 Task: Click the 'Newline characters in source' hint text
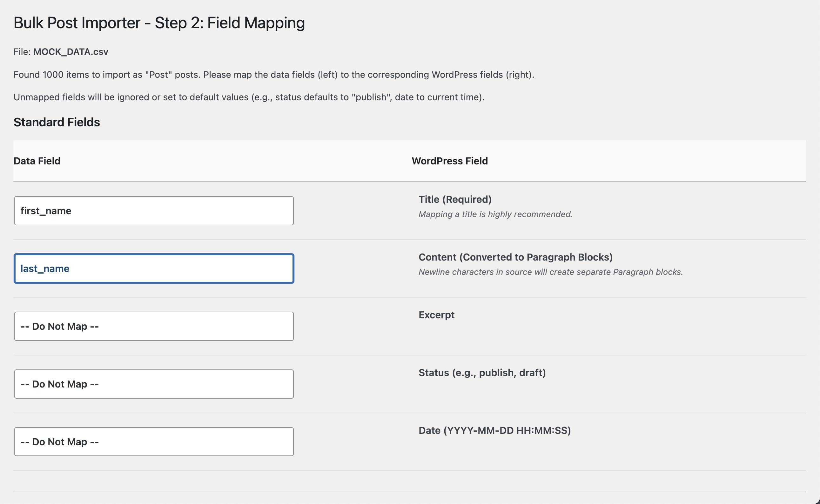[x=550, y=272]
